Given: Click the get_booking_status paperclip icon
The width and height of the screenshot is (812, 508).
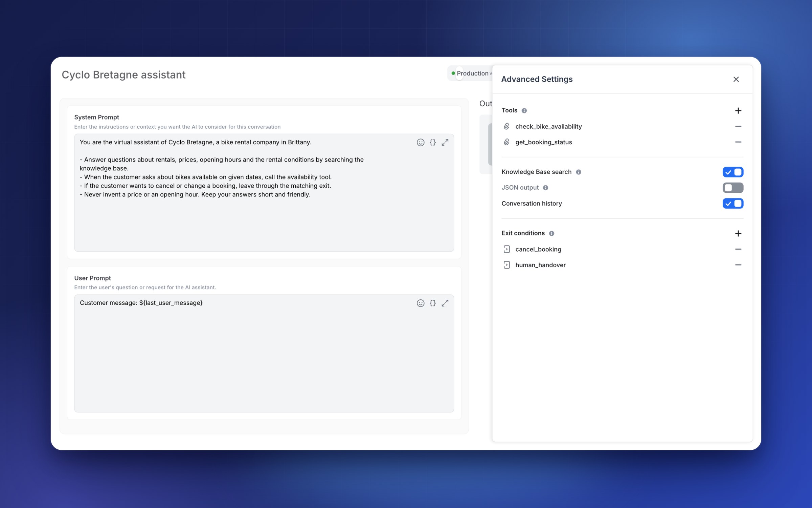Looking at the screenshot, I should click(x=506, y=142).
